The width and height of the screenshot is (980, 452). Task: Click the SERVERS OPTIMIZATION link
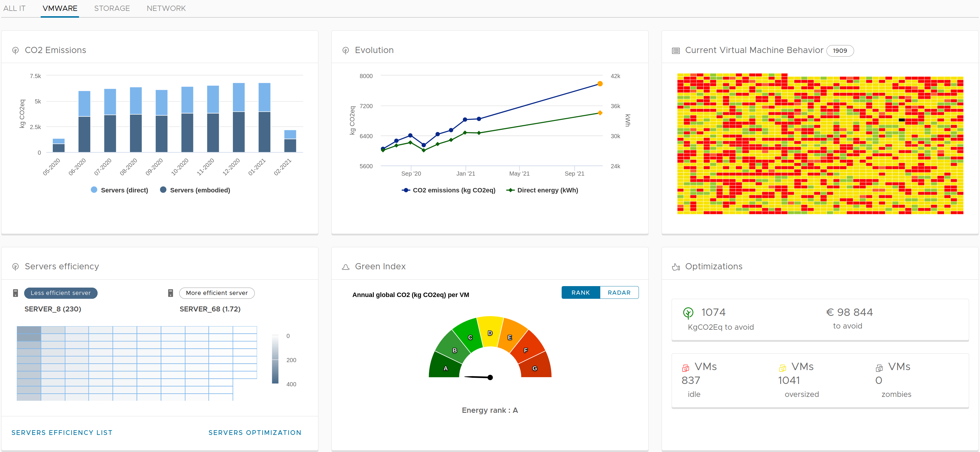(x=254, y=432)
